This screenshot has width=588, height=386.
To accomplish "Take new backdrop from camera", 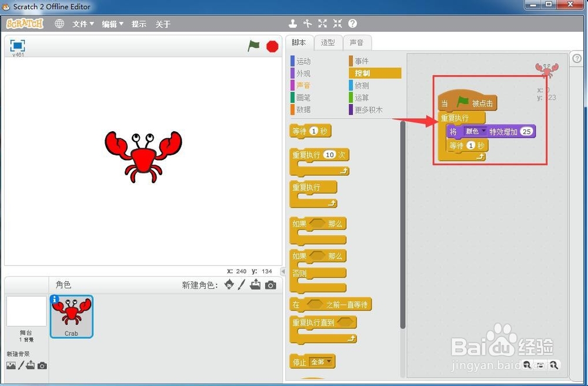I will tap(42, 365).
